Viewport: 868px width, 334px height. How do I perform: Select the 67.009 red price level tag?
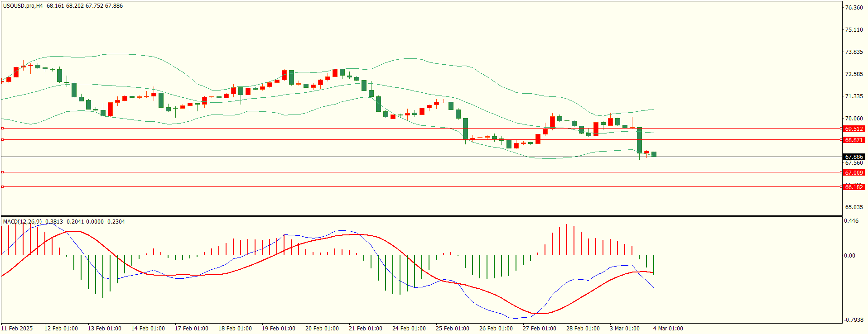(x=854, y=173)
